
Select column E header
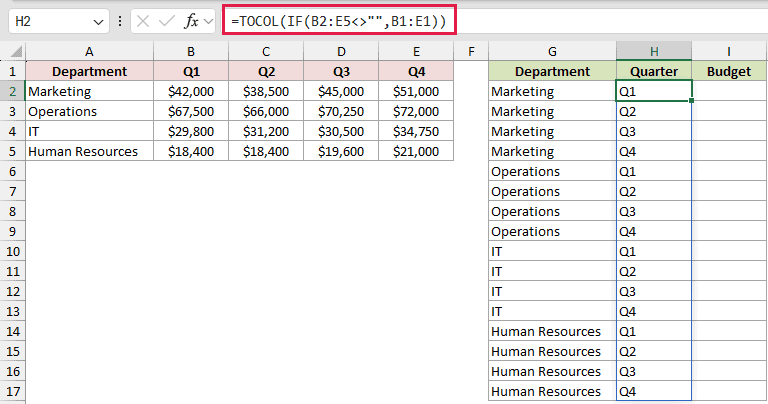coord(416,51)
